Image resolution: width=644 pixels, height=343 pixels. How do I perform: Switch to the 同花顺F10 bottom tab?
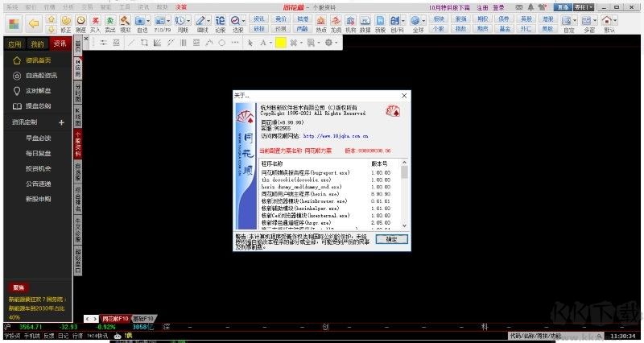(115, 318)
